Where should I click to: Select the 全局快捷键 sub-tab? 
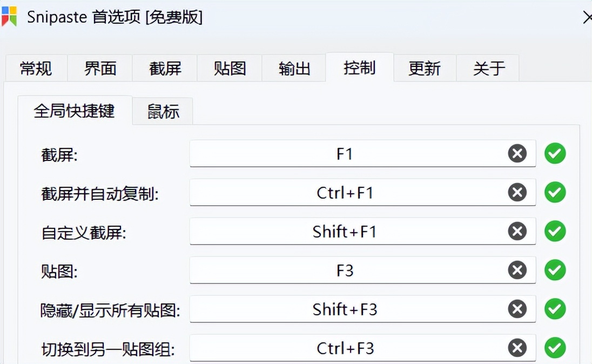tap(73, 111)
